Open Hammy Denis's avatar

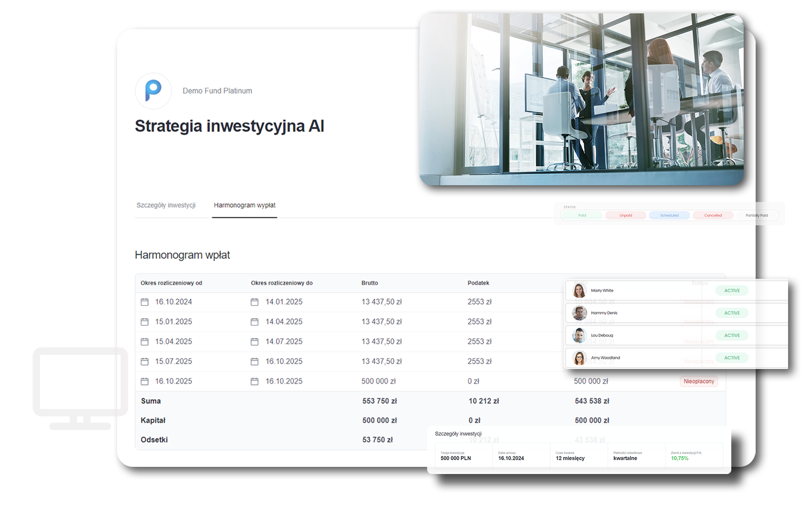579,313
